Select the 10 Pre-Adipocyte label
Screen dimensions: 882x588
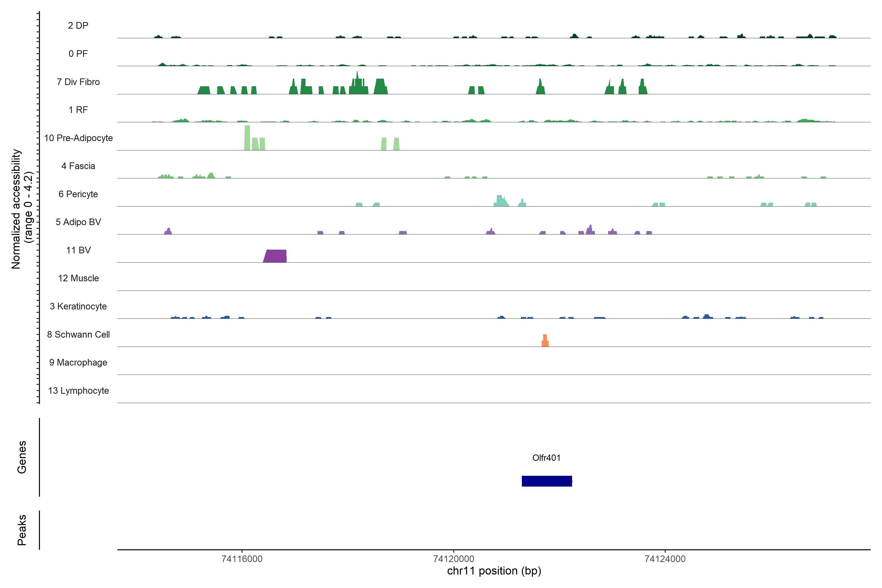pos(78,138)
